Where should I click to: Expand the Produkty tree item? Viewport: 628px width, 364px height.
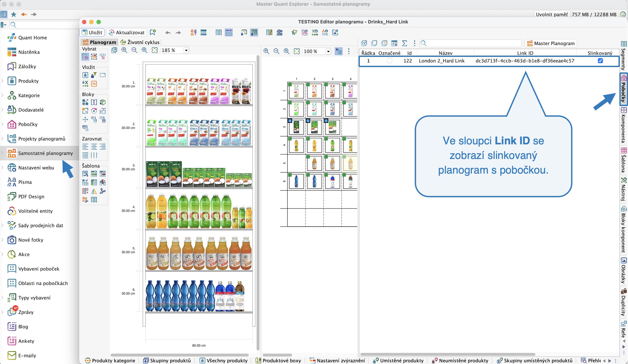(2, 81)
